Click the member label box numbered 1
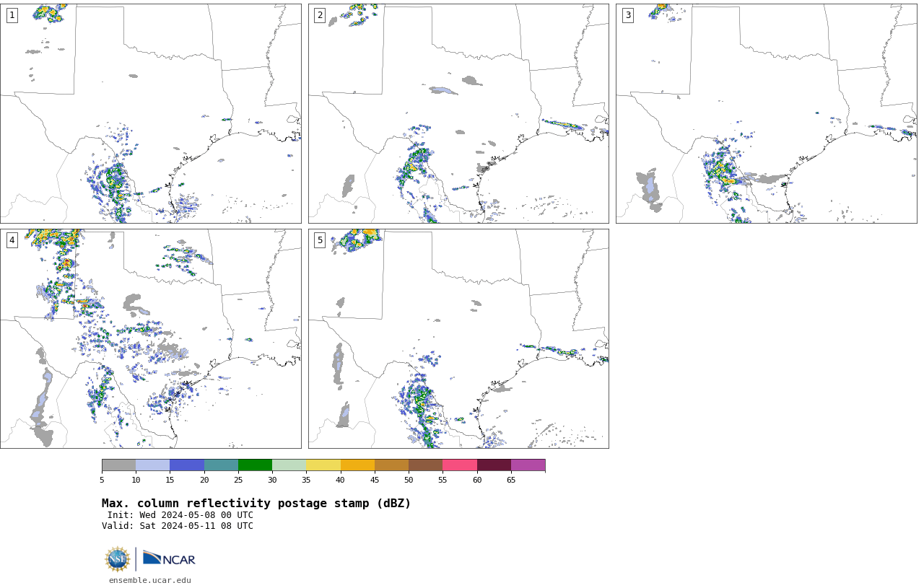 click(x=12, y=15)
